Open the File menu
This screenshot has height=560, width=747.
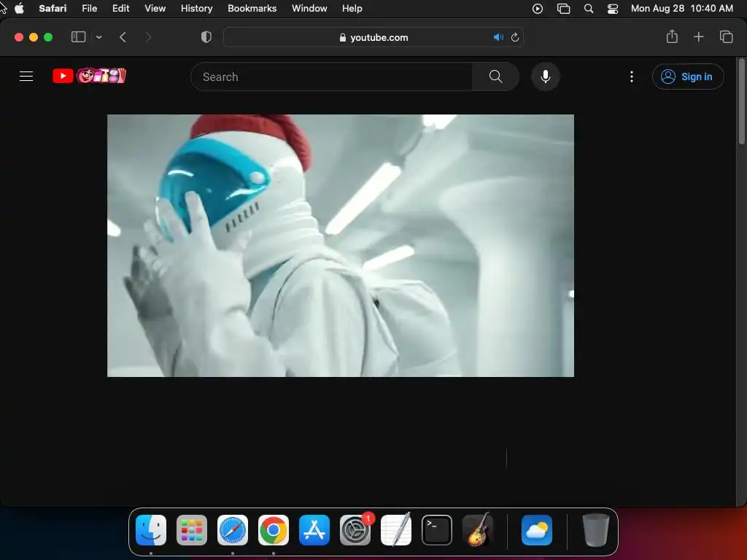(x=90, y=9)
